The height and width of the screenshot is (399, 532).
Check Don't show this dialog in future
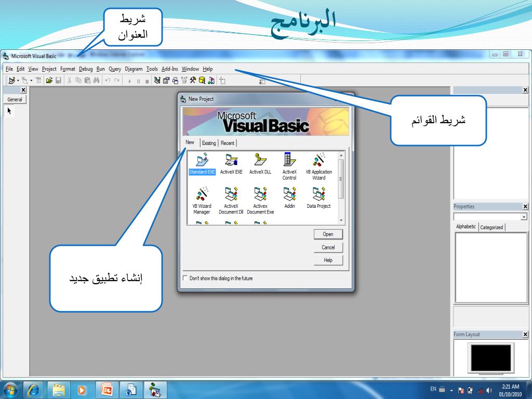(185, 278)
